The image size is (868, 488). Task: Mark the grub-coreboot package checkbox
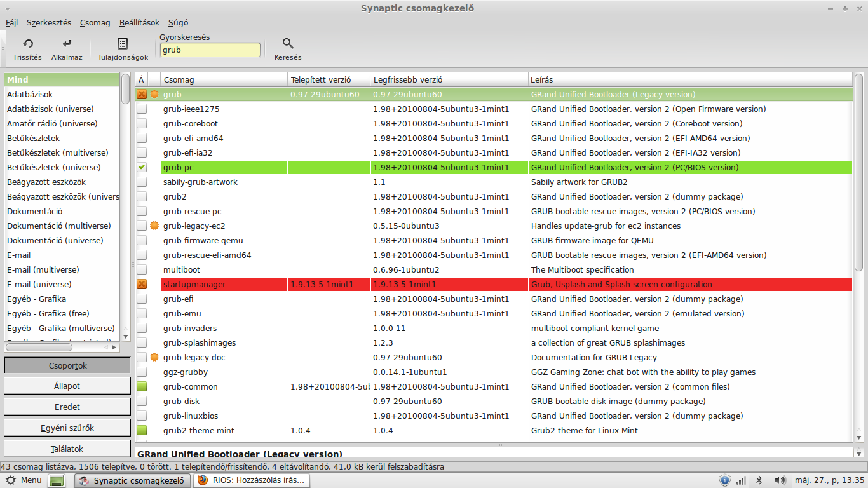[142, 123]
